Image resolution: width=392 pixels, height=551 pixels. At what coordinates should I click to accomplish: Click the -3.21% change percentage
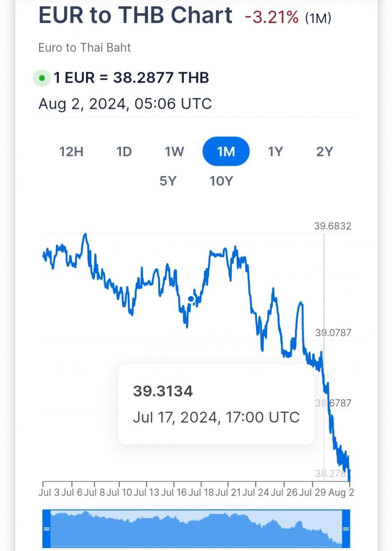coord(272,17)
